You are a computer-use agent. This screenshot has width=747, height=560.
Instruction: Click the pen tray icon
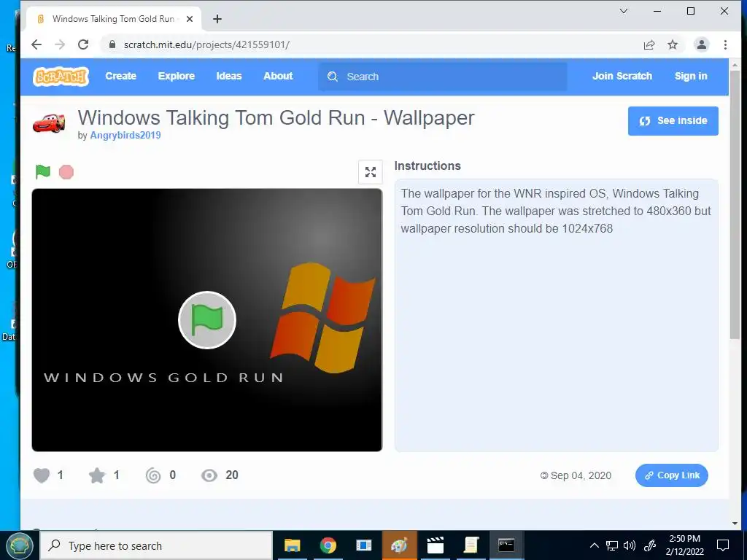click(x=649, y=545)
